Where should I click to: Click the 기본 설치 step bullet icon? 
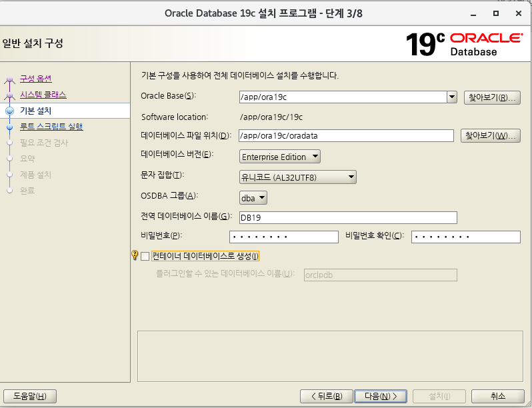10,111
